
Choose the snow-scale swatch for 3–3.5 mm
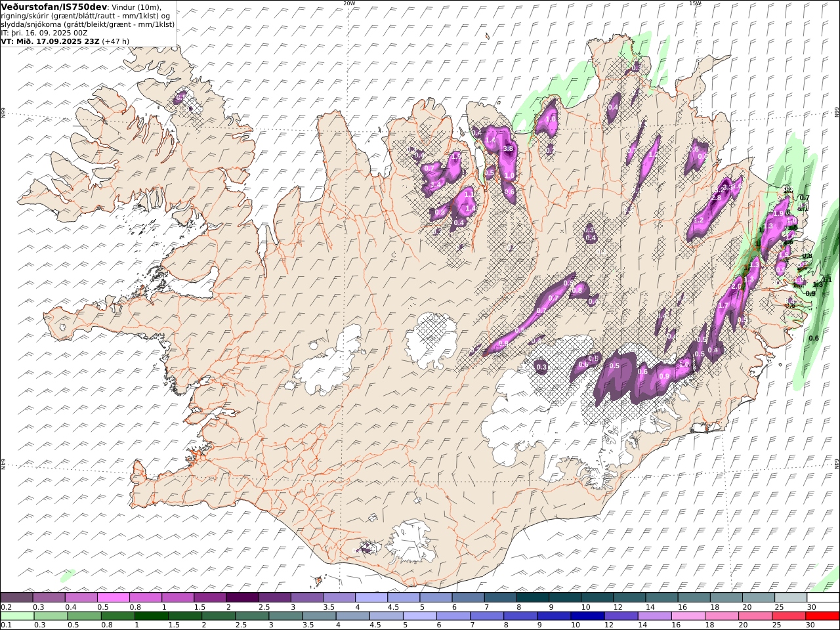306,598
